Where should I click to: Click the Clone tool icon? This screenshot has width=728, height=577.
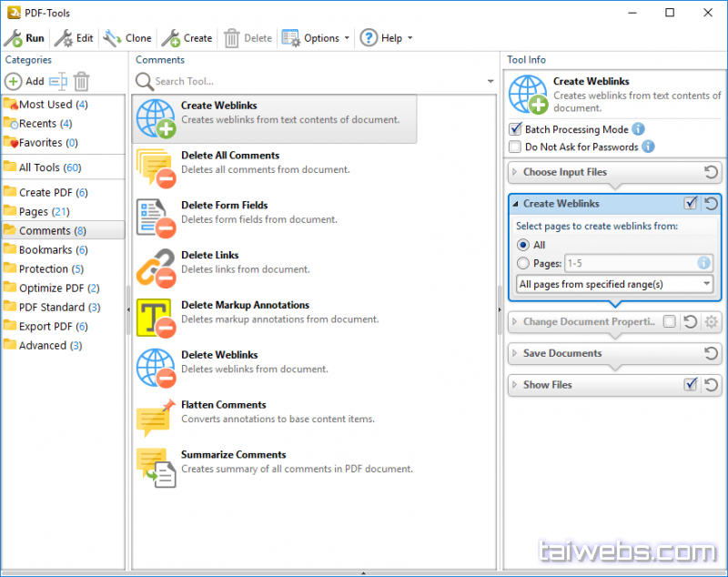pyautogui.click(x=113, y=38)
